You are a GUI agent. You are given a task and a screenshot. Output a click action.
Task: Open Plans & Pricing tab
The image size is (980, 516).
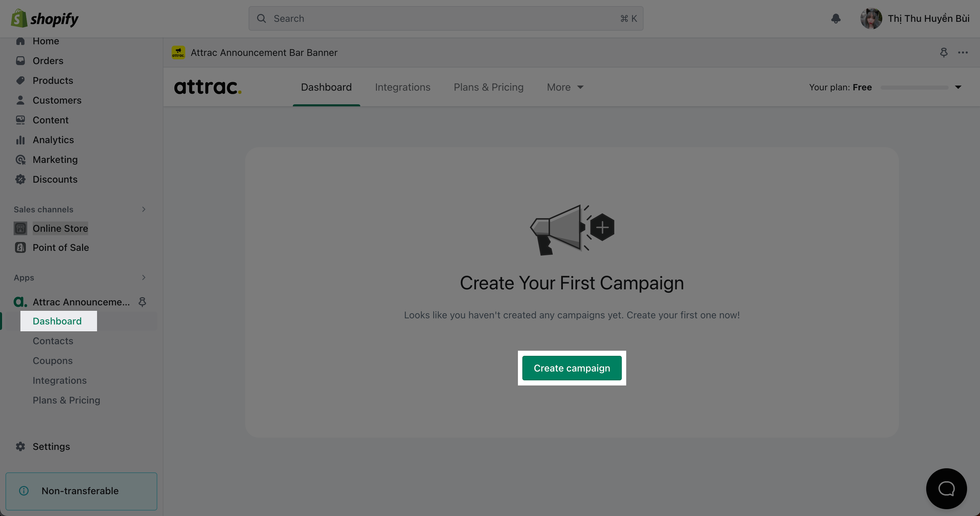click(489, 87)
